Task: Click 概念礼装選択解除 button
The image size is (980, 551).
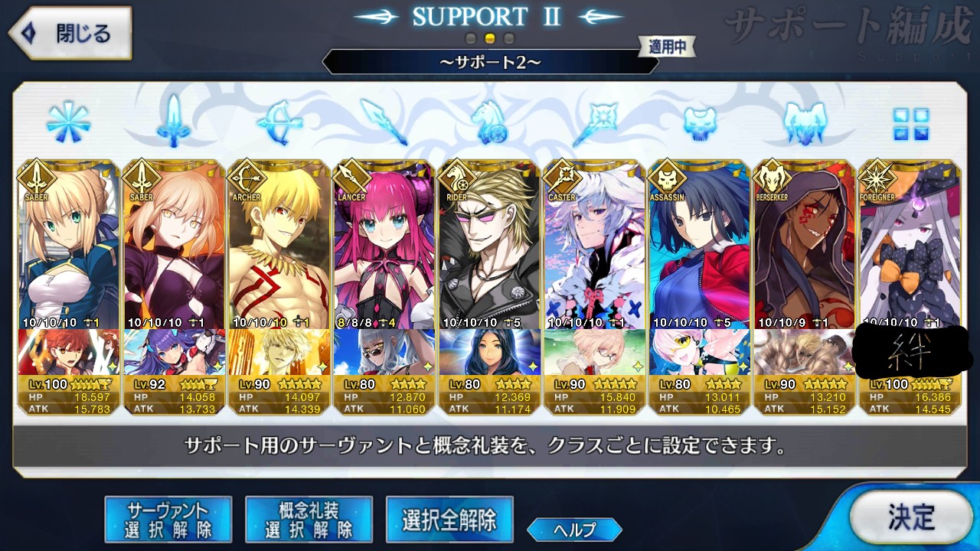Action: click(309, 520)
